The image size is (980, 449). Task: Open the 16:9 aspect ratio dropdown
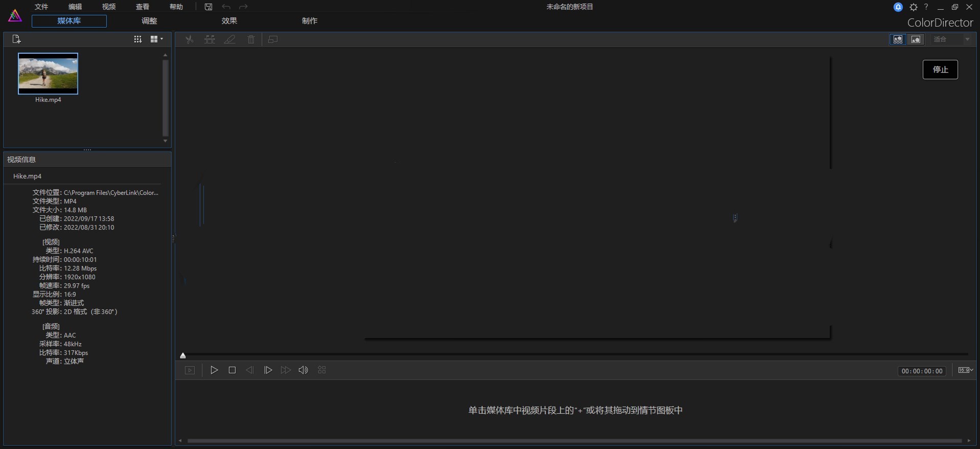966,370
